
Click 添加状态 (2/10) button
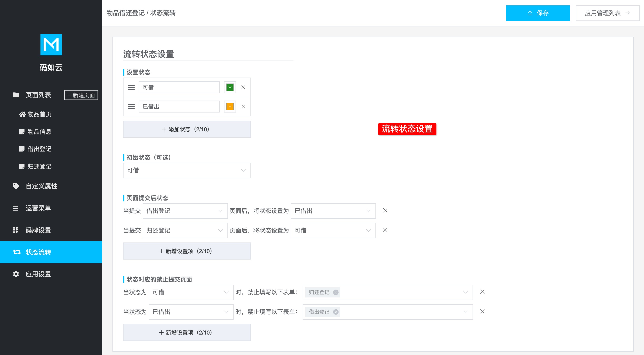click(187, 129)
